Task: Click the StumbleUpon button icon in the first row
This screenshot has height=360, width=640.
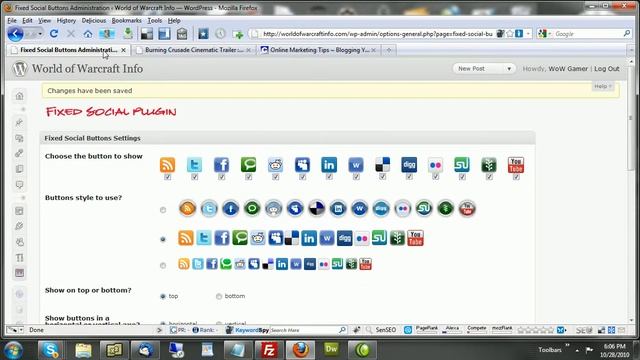Action: tap(462, 165)
